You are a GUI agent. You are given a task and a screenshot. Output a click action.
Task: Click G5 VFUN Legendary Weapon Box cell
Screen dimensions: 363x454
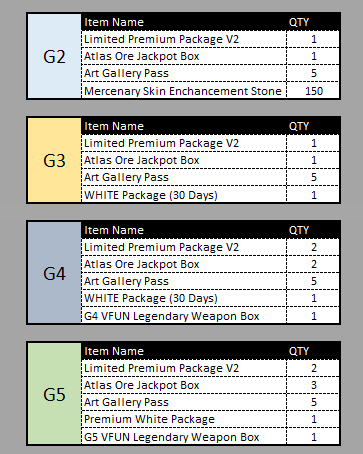184,436
